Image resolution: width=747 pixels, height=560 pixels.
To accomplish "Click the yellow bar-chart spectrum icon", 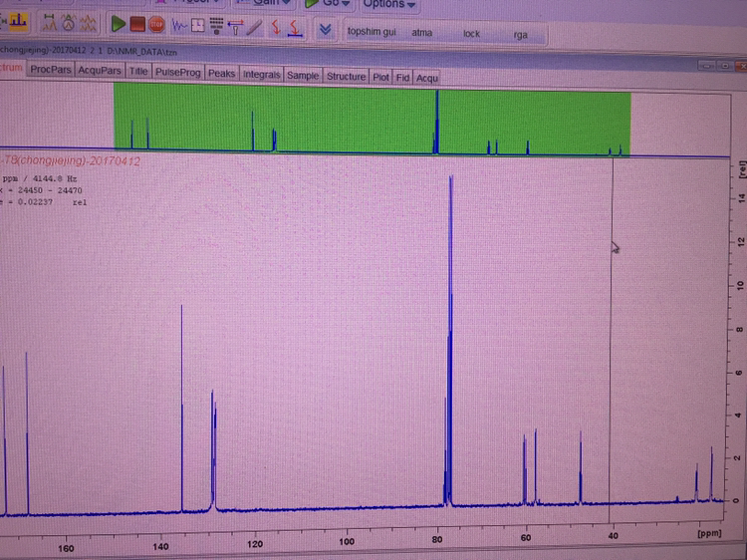I will coord(18,22).
